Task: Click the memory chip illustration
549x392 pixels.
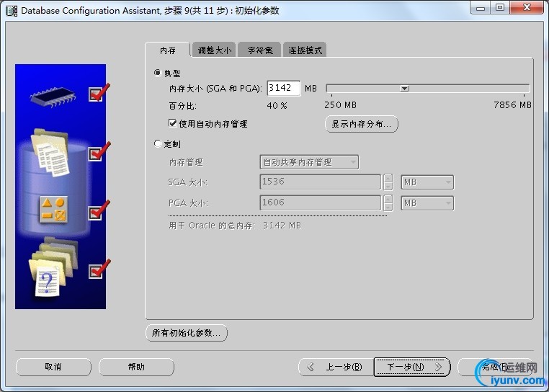Action: 53,96
